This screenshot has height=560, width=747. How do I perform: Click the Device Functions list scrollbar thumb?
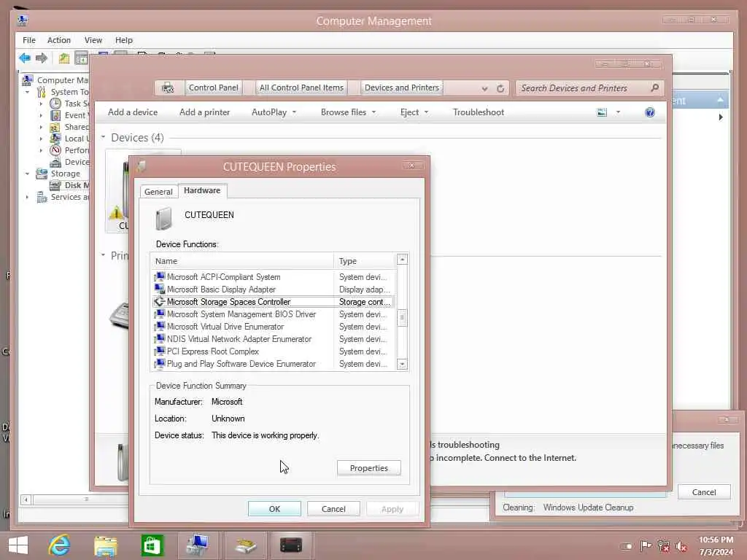(402, 317)
